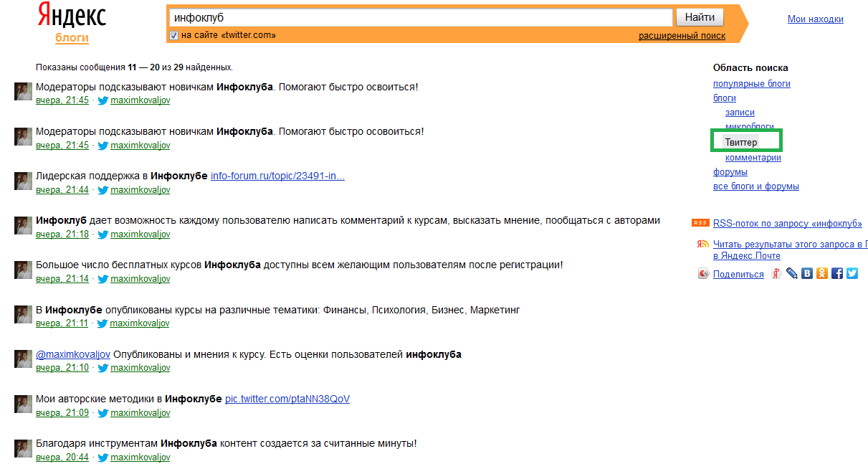Select все блоги и форумы scope
This screenshot has height=474, width=868.
click(x=756, y=186)
